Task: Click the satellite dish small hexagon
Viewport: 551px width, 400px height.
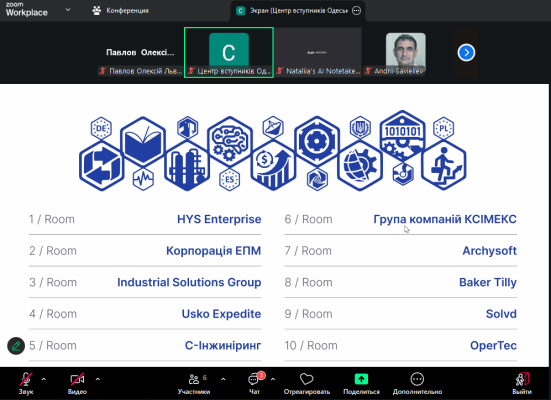Action: click(273, 127)
